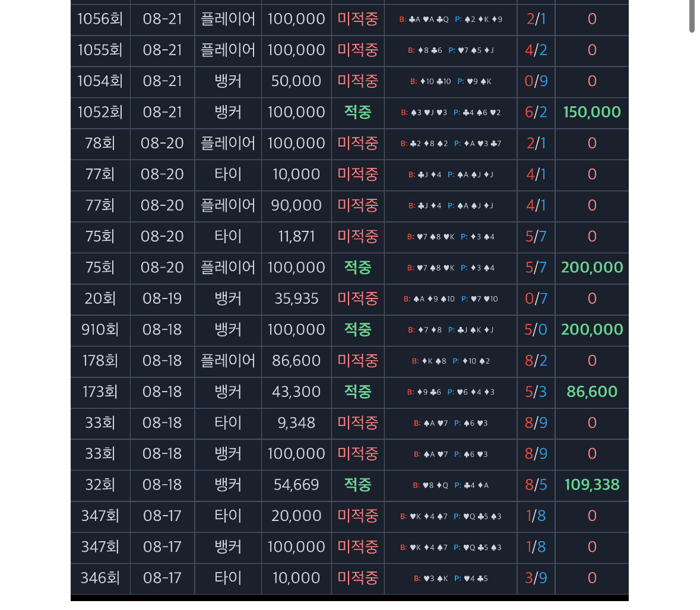This screenshot has width=700, height=610.
Task: Click the 90,000 bet amount
Action: pyautogui.click(x=296, y=205)
